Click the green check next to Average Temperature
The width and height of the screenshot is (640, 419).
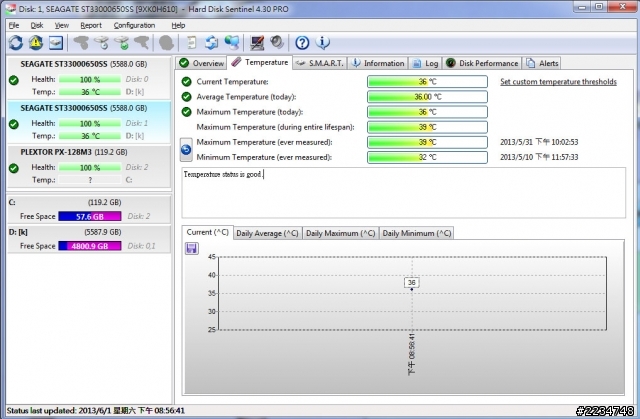point(187,97)
